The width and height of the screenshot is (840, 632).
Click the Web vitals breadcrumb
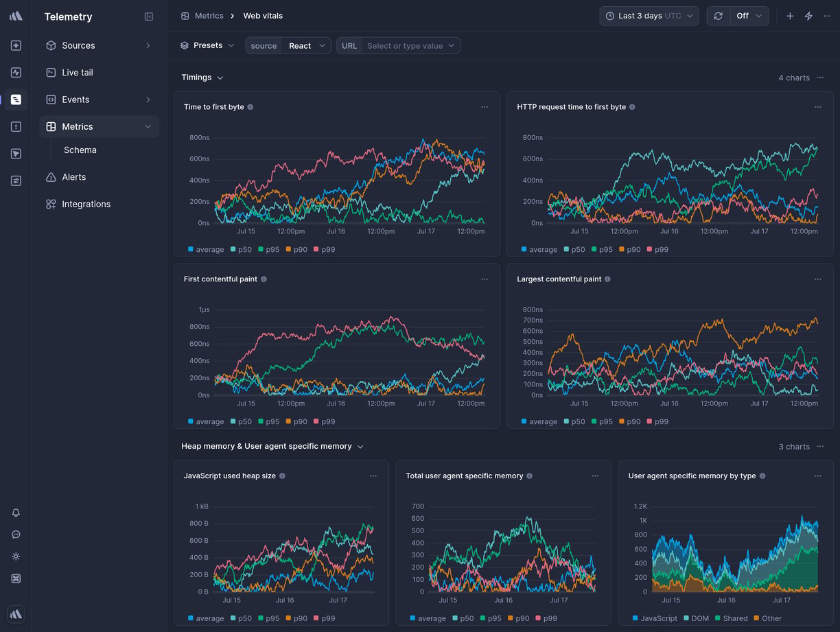(x=263, y=16)
